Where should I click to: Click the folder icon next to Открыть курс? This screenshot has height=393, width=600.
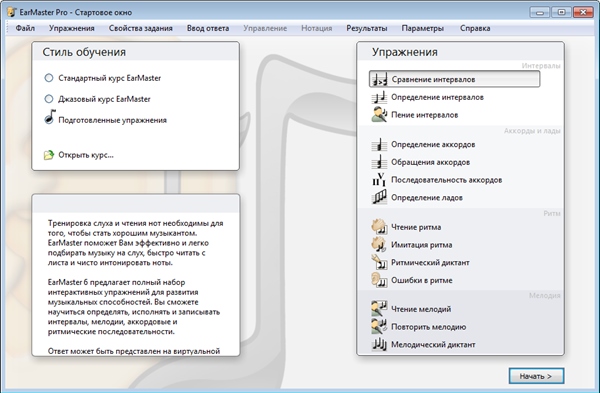(x=49, y=155)
